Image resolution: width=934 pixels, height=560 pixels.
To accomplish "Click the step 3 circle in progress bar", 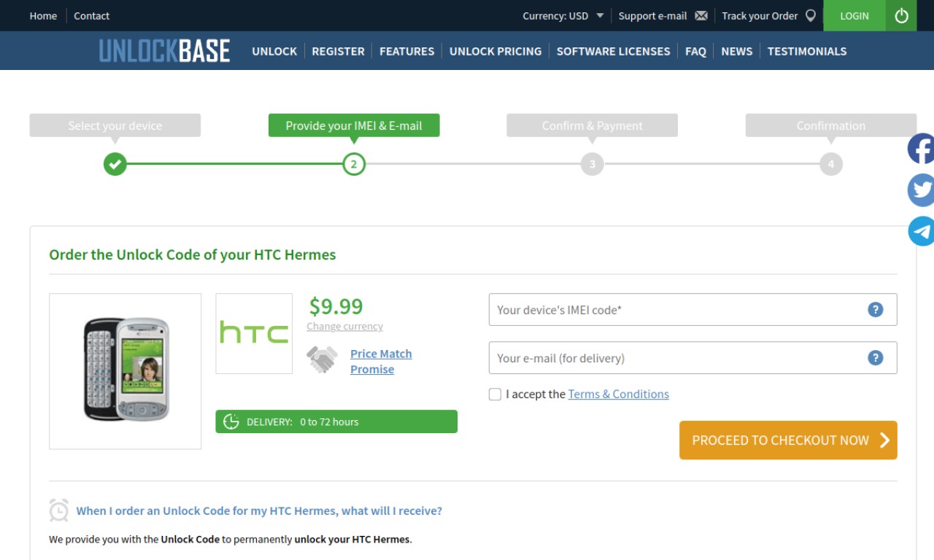I will pos(592,164).
